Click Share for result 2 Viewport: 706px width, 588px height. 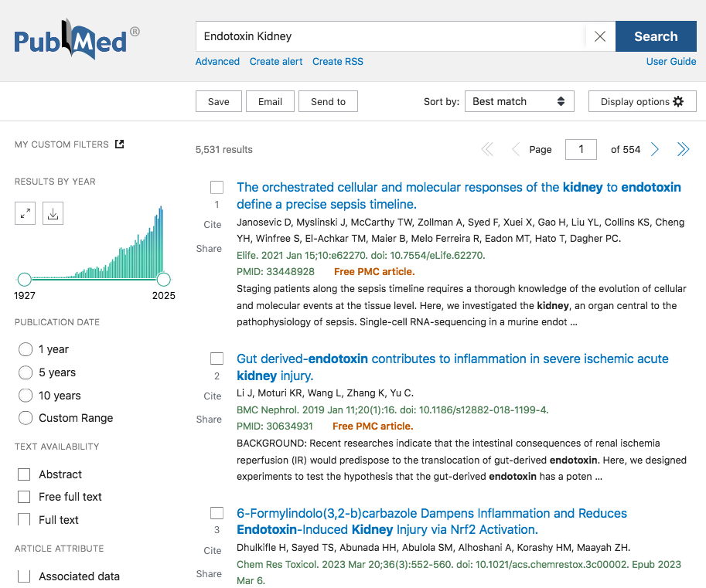pos(209,420)
